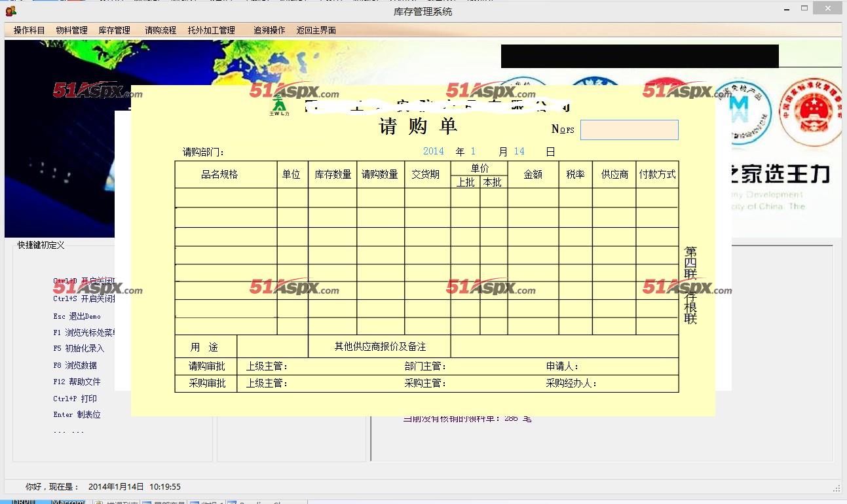847x504 pixels.
Task: Click the green company logo on form
Action: [280, 106]
